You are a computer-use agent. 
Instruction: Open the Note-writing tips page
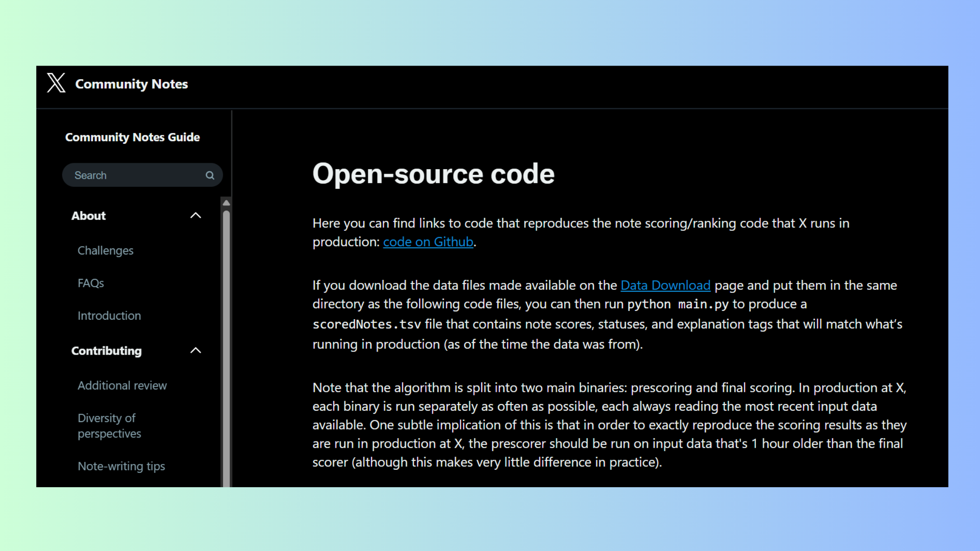(x=122, y=466)
